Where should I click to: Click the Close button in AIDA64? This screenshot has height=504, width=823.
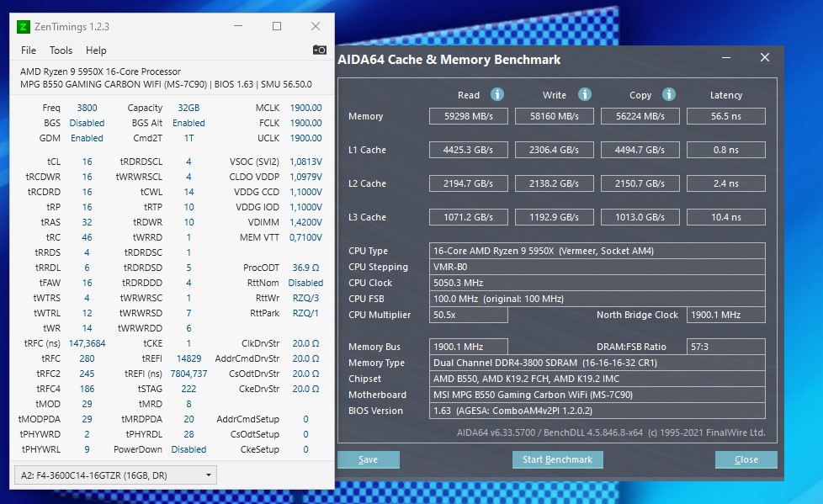(746, 459)
